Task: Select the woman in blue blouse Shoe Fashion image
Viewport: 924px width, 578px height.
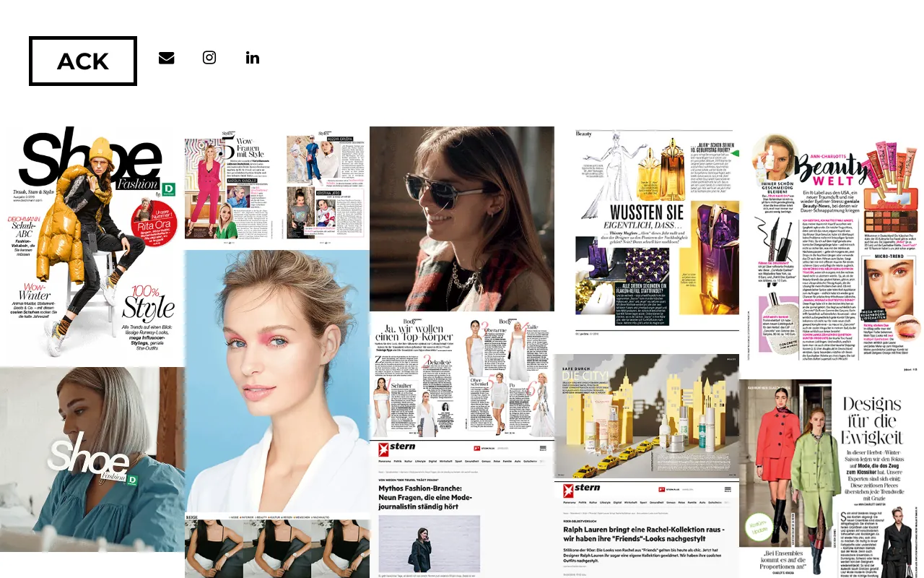Action: coord(92,460)
